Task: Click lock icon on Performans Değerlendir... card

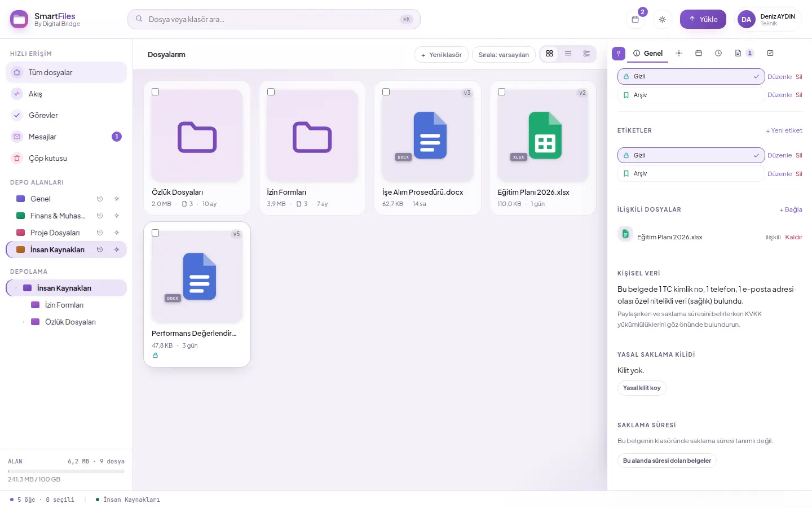Action: pyautogui.click(x=155, y=356)
